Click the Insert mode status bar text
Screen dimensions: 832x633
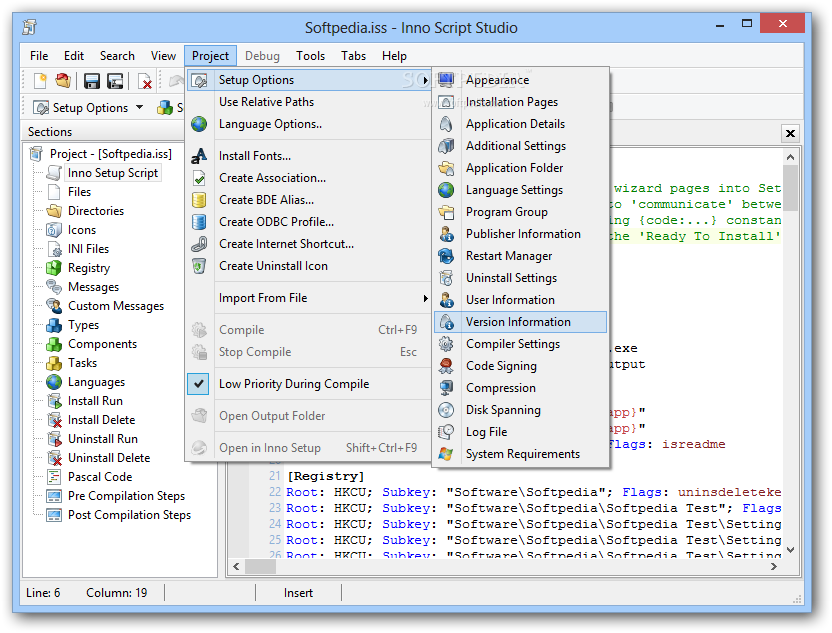[298, 593]
